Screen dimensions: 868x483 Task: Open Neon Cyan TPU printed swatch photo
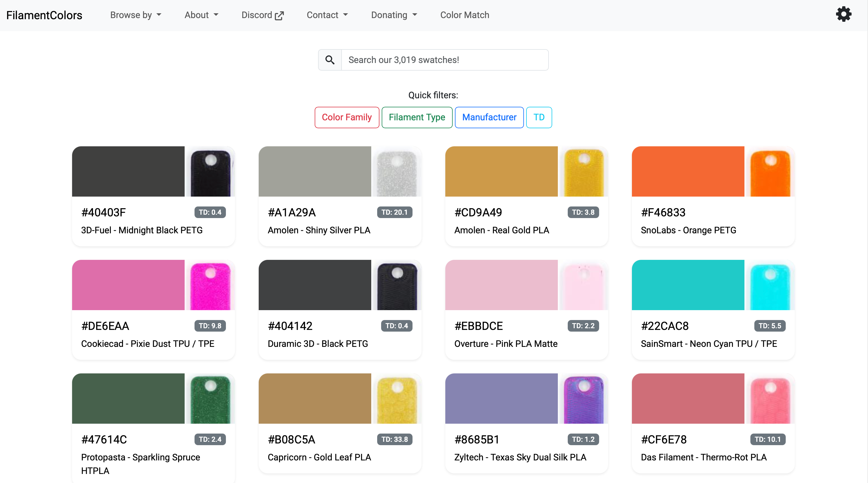point(770,285)
